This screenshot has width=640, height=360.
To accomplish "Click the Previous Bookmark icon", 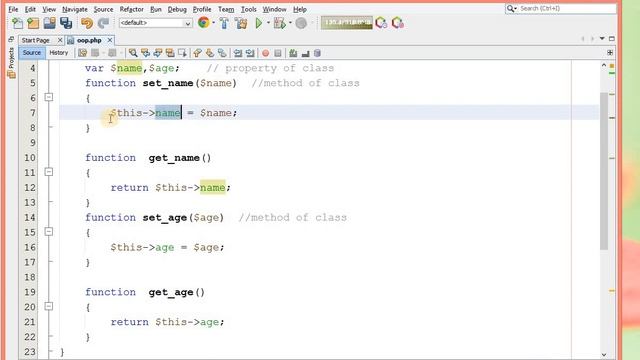I will pyautogui.click(x=198, y=53).
